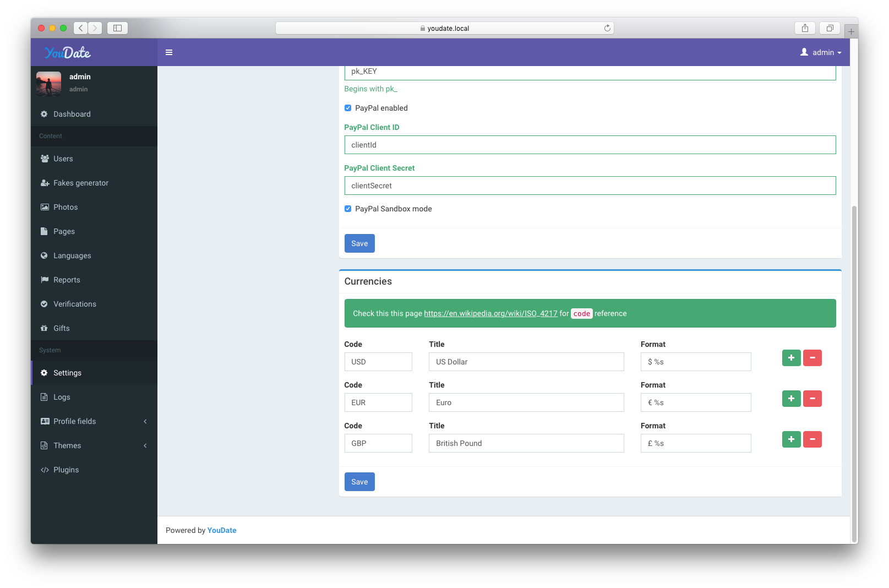889x588 pixels.
Task: Toggle Safari sidebar button in toolbar
Action: (x=117, y=28)
